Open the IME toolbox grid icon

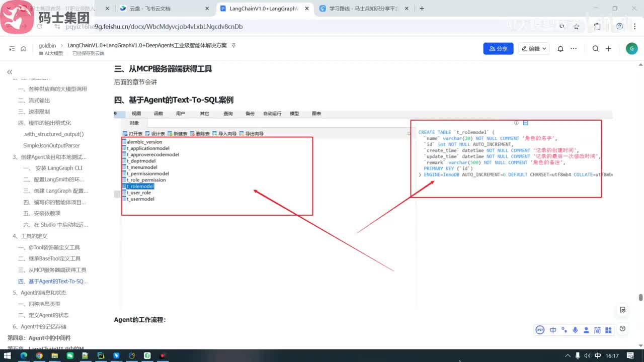(608, 330)
